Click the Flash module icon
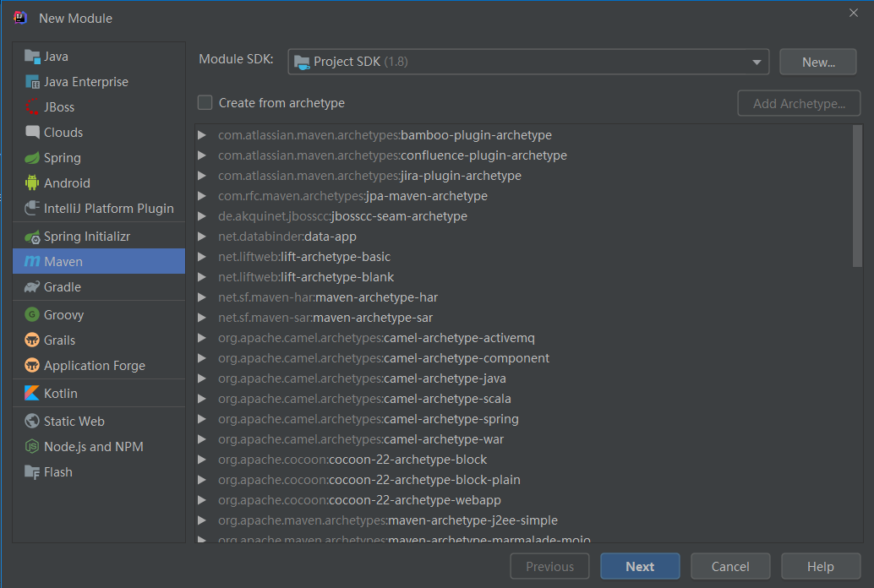874x588 pixels. click(x=32, y=472)
